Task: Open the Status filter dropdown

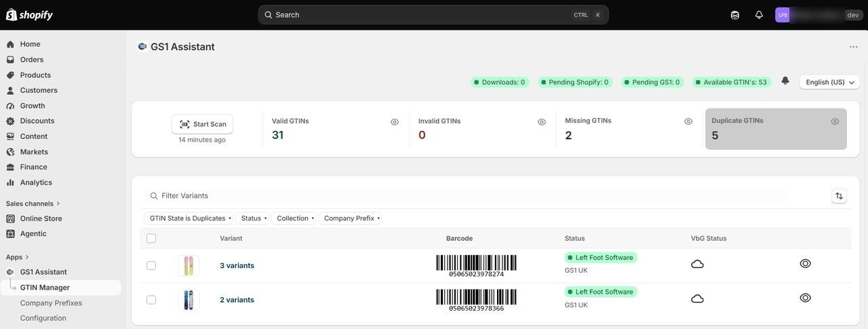Action: click(252, 218)
